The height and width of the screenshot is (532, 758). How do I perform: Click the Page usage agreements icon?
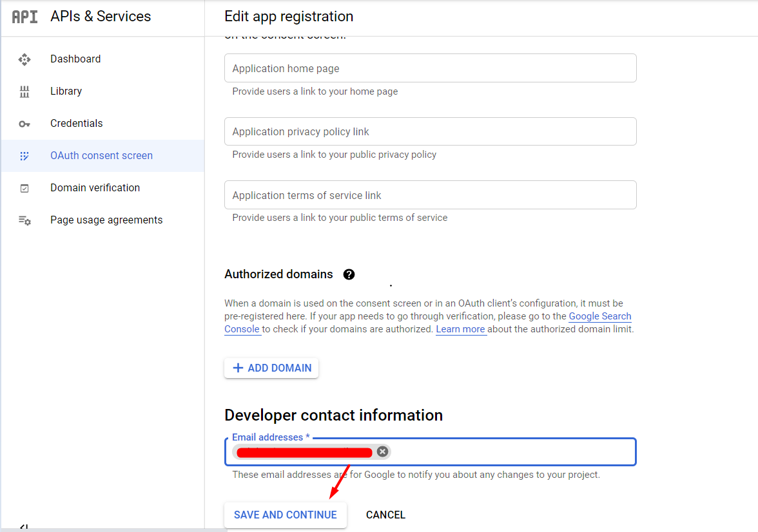[x=24, y=221]
